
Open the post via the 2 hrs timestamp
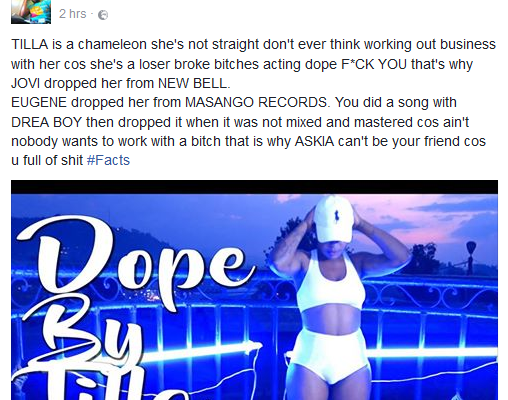pyautogui.click(x=73, y=14)
